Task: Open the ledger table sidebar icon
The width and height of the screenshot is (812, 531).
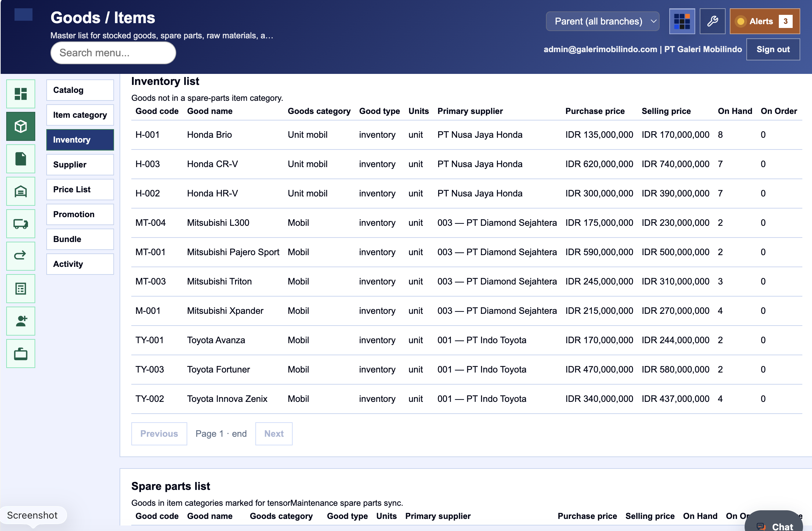Action: pos(21,289)
